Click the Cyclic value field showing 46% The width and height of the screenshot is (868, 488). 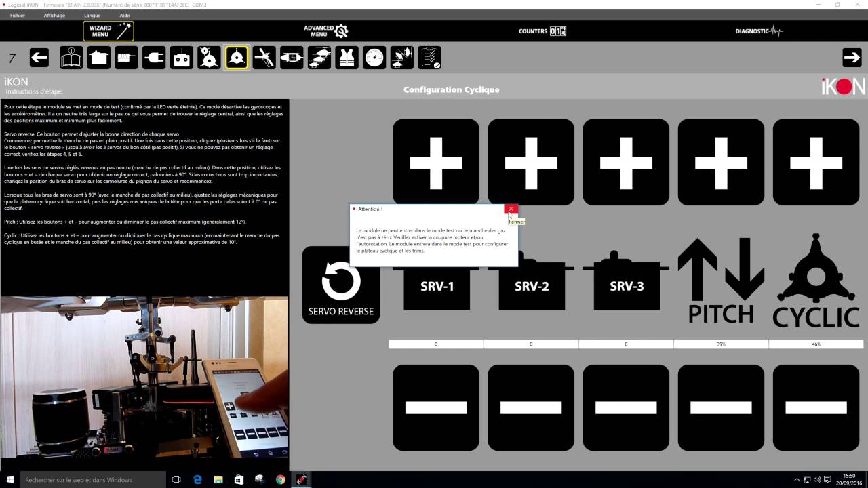[816, 344]
